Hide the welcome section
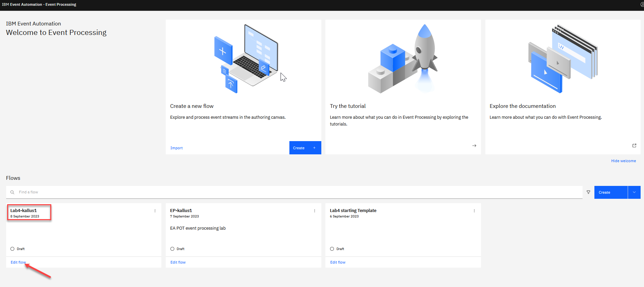The width and height of the screenshot is (644, 287). click(623, 161)
